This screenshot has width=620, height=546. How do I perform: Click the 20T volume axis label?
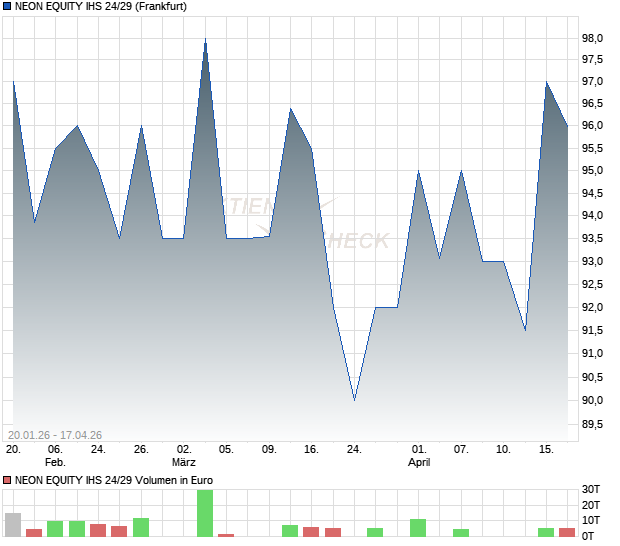[591, 505]
